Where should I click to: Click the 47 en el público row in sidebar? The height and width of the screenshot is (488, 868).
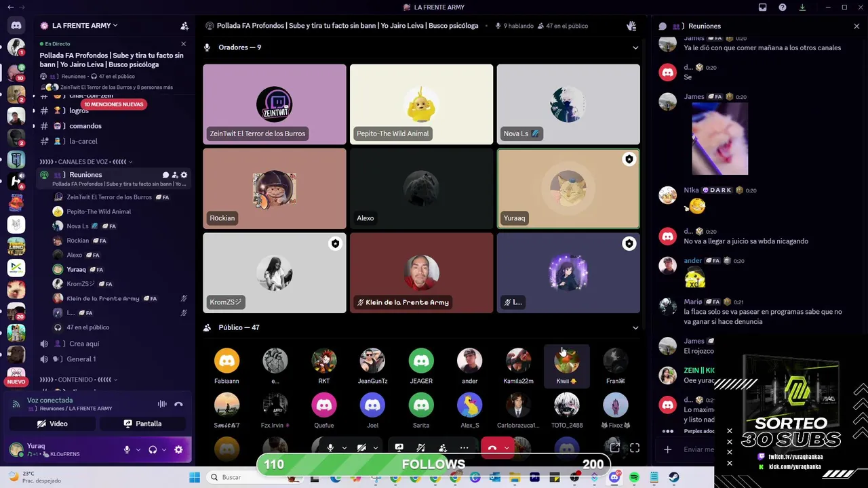[x=87, y=327]
